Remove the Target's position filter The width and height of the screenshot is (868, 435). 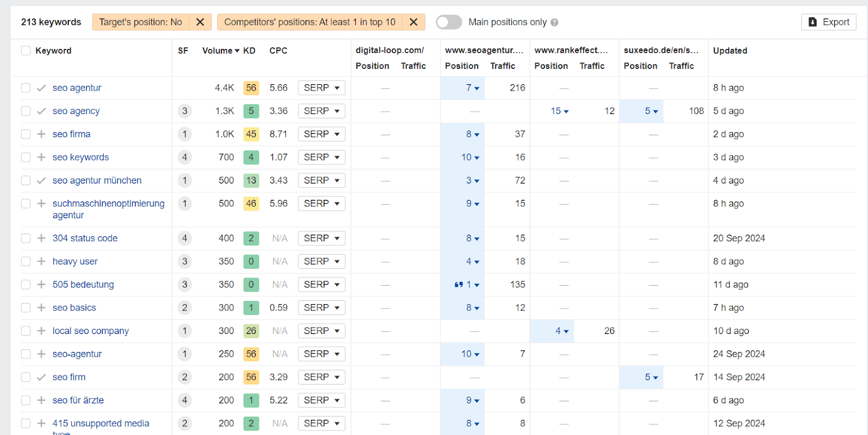(x=200, y=22)
